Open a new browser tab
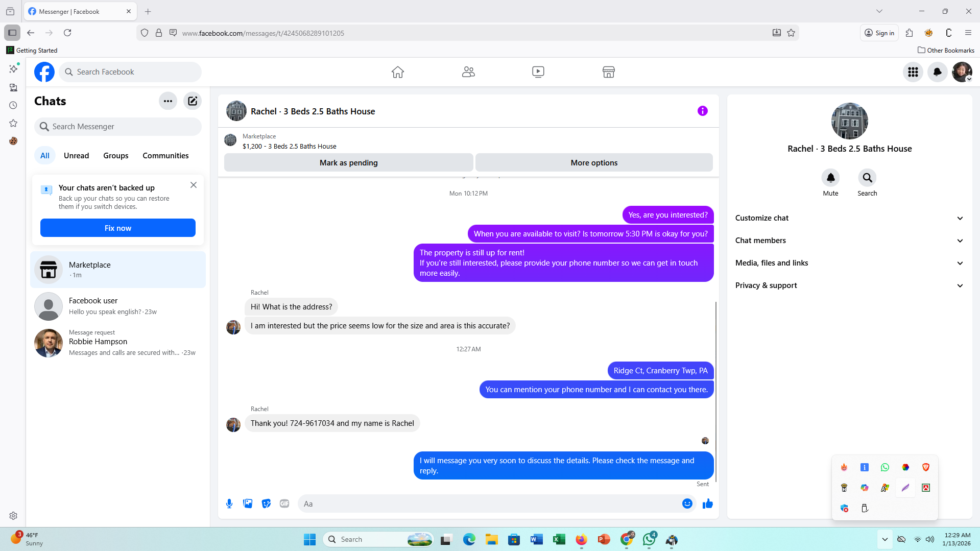Viewport: 980px width, 551px height. pyautogui.click(x=148, y=11)
